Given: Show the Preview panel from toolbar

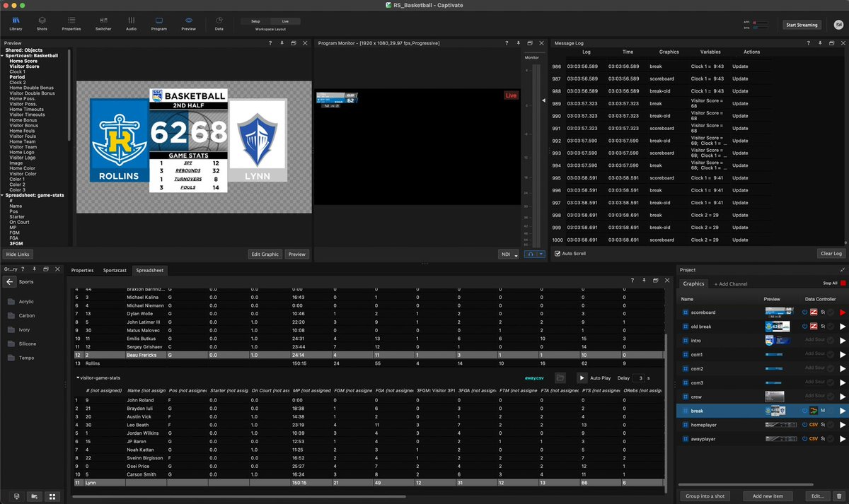Looking at the screenshot, I should [188, 24].
